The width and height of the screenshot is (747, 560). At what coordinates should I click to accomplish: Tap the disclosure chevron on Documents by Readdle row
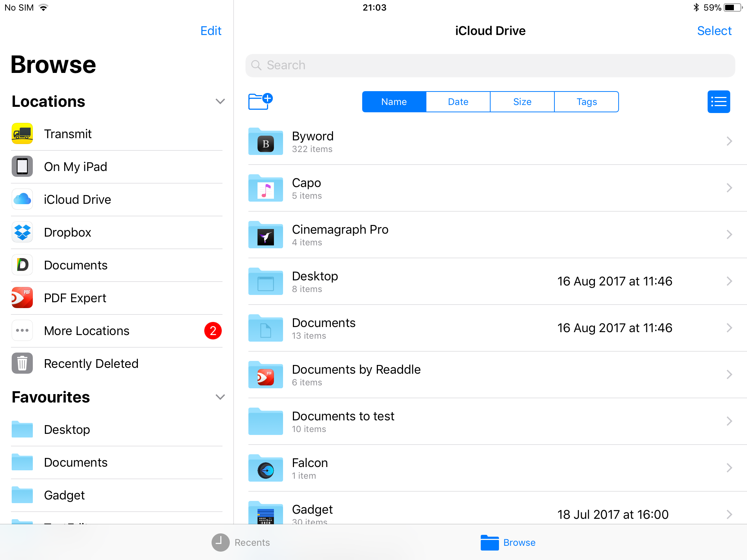point(729,374)
